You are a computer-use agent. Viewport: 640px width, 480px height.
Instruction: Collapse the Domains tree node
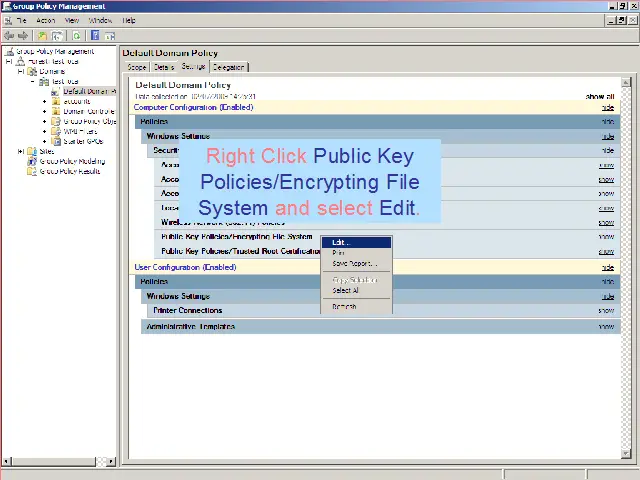pos(21,71)
